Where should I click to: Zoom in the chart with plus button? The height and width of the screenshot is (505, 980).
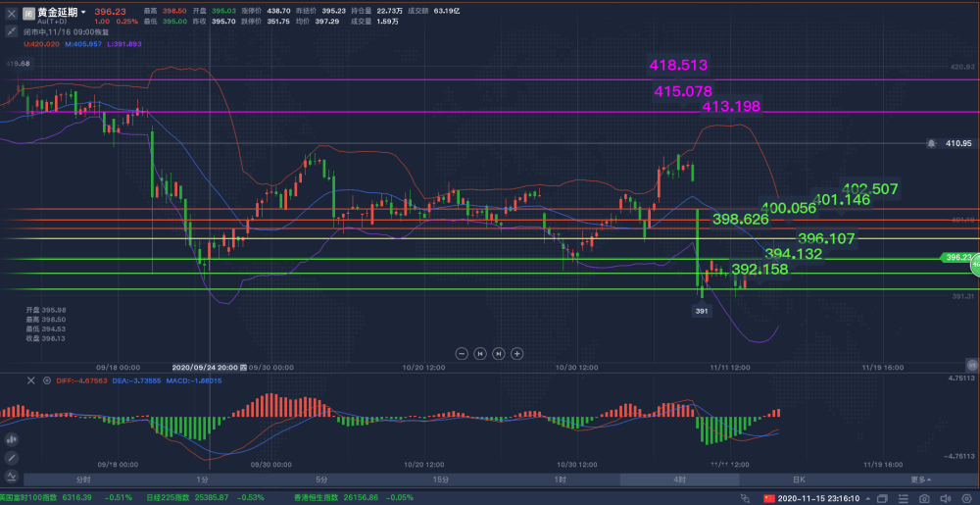coord(517,353)
